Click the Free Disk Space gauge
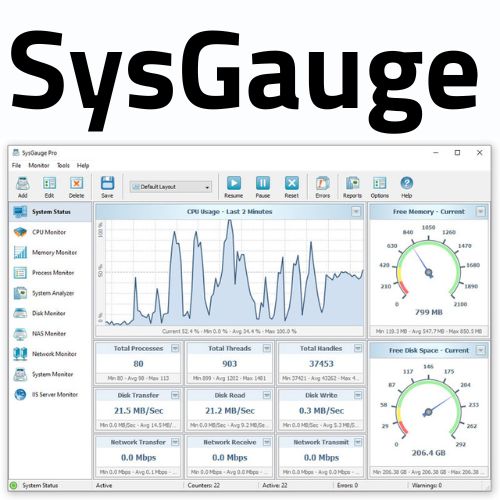Image resolution: width=500 pixels, height=500 pixels. [x=429, y=411]
